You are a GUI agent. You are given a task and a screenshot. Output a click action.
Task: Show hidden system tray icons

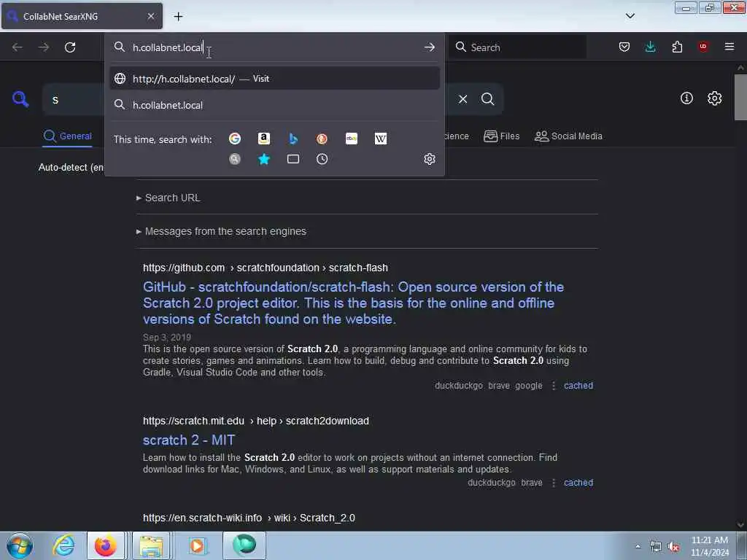point(638,547)
